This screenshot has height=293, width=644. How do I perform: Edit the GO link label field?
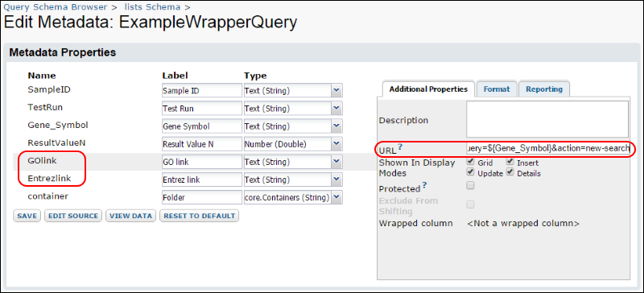(202, 162)
